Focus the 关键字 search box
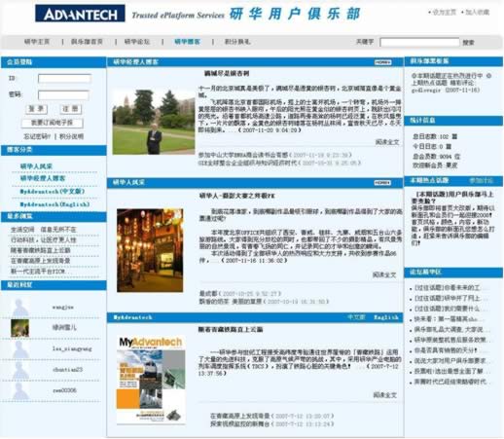The height and width of the screenshot is (439, 504). (x=419, y=42)
